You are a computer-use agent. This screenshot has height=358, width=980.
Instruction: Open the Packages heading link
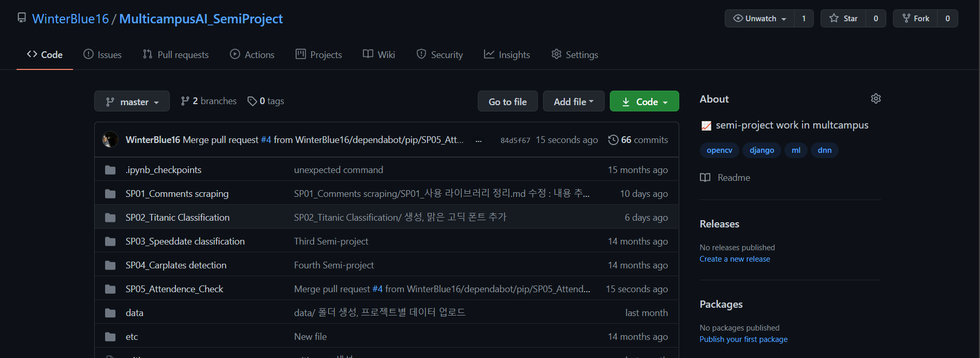click(x=721, y=304)
